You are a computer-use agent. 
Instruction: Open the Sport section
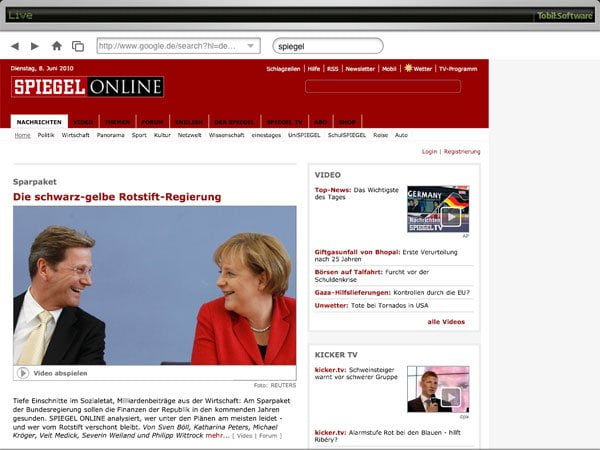139,135
